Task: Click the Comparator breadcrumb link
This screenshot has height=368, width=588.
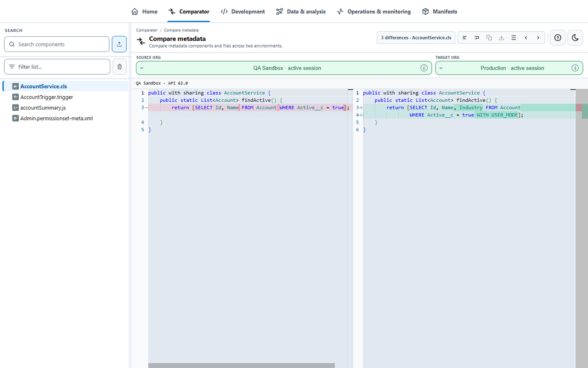Action: pos(147,30)
